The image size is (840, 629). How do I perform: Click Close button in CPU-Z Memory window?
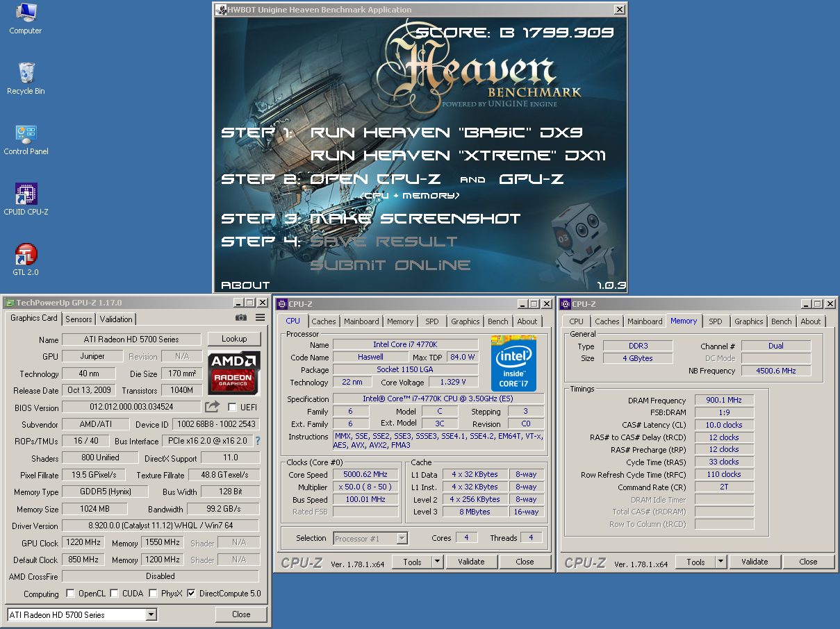tap(808, 562)
